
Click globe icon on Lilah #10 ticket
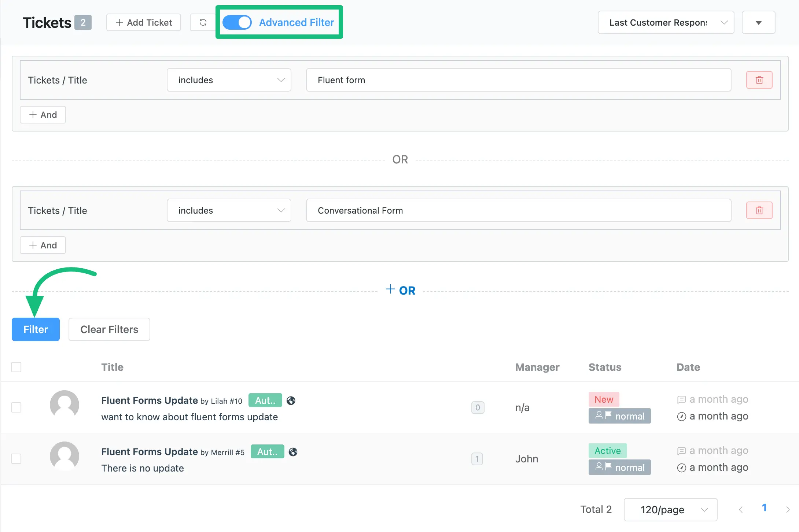pyautogui.click(x=291, y=400)
